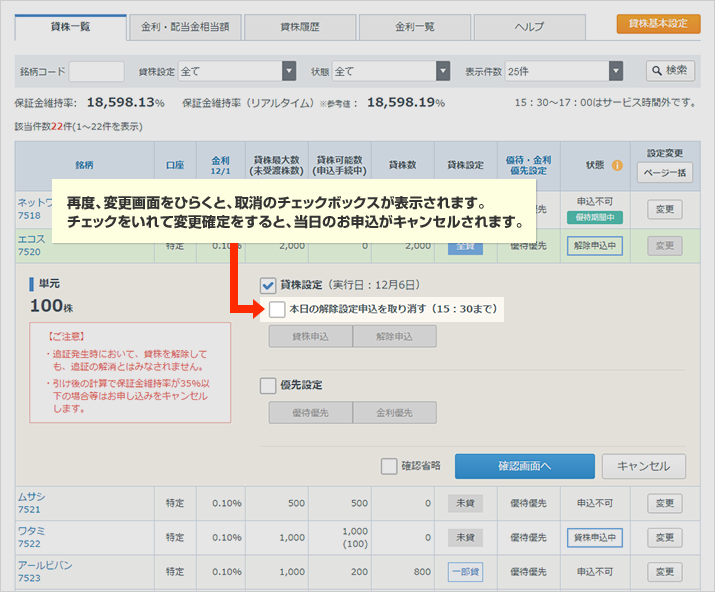The image size is (715, 592).
Task: Click 変更 button in the ワタミ row
Action: 665,537
